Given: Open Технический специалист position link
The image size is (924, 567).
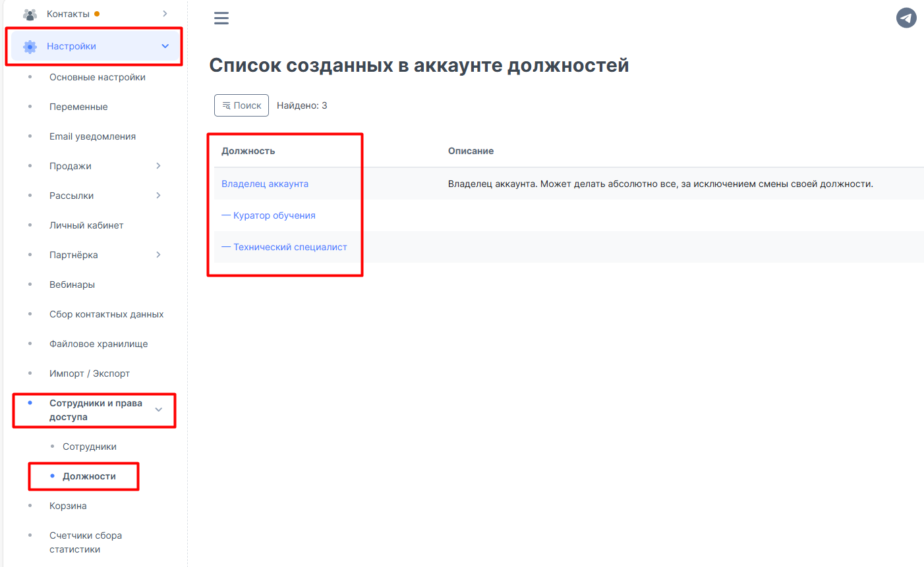Looking at the screenshot, I should 284,247.
